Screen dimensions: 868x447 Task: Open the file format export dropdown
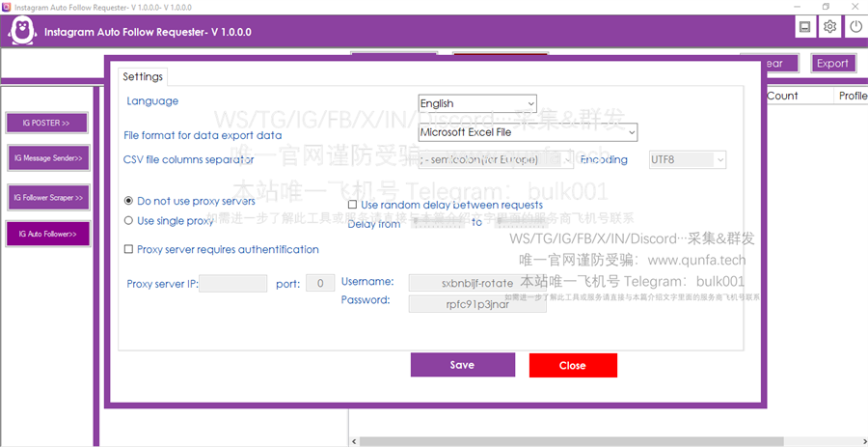(x=529, y=132)
